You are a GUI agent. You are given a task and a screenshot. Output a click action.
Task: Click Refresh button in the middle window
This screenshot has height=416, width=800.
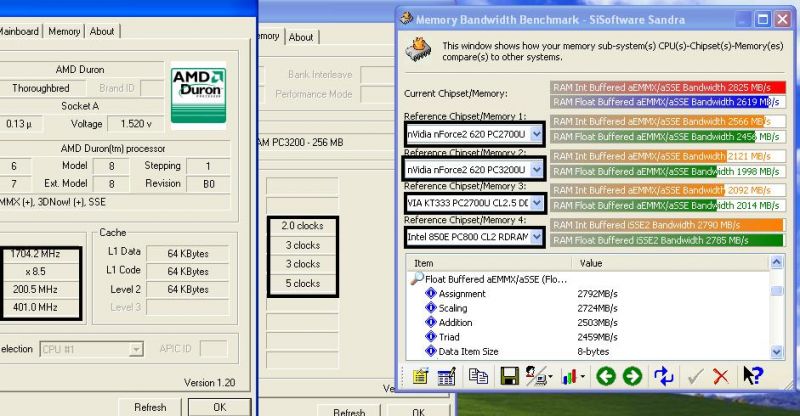tap(349, 411)
